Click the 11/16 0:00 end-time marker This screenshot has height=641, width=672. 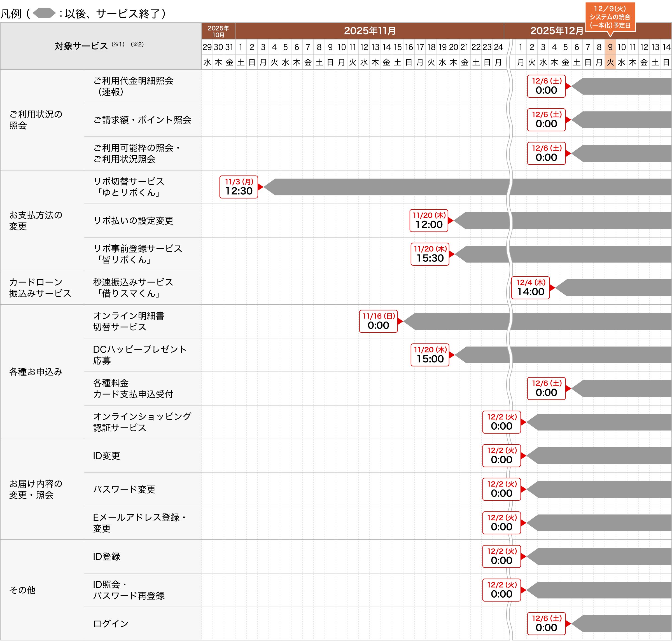pos(378,321)
